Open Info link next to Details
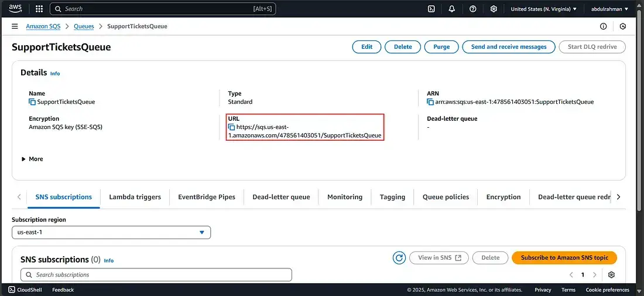Image resolution: width=644 pixels, height=296 pixels. click(55, 74)
